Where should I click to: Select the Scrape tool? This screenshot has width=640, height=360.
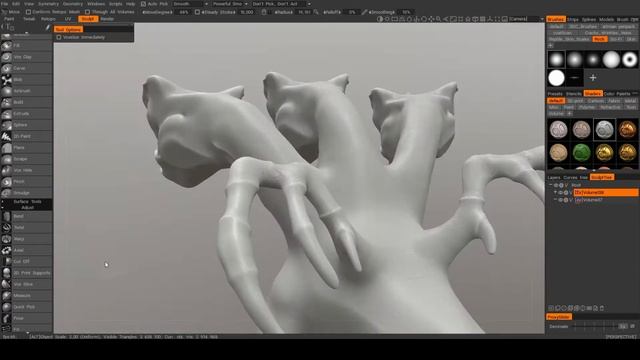tap(27, 159)
